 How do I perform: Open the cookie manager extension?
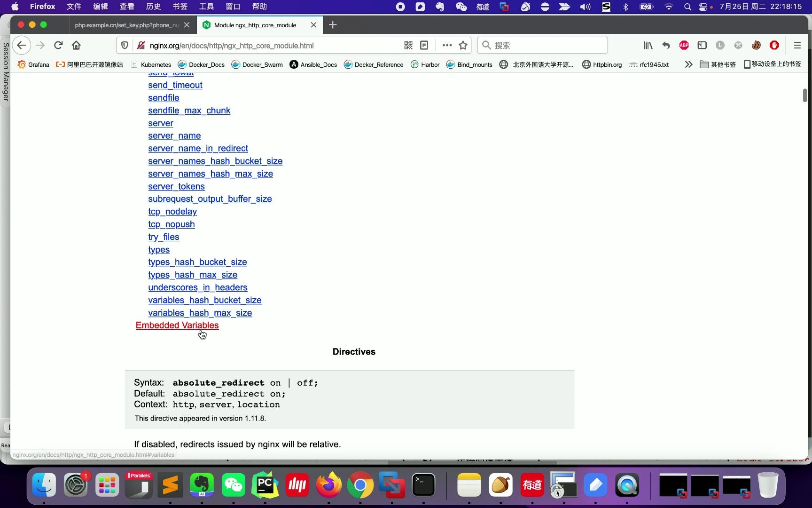pyautogui.click(x=756, y=45)
